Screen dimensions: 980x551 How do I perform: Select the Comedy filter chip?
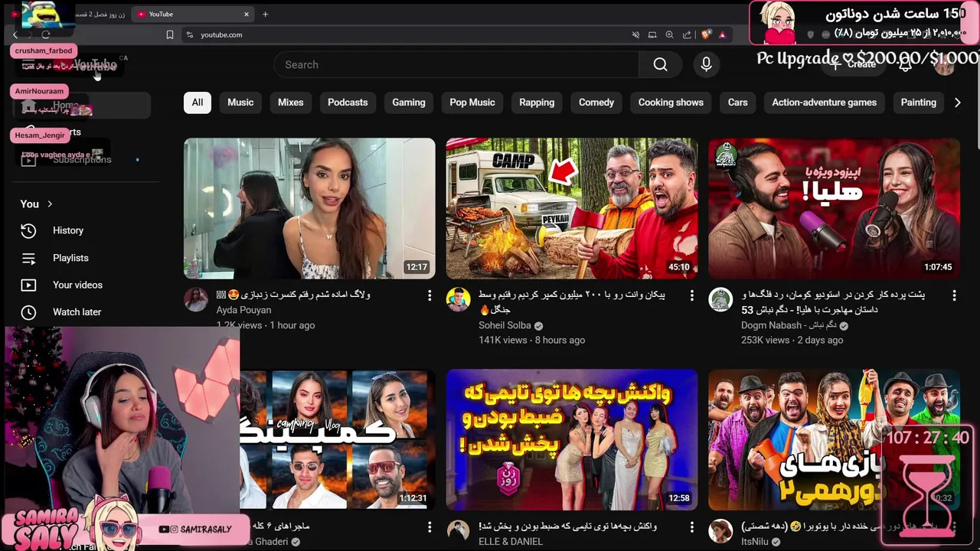[x=596, y=103]
